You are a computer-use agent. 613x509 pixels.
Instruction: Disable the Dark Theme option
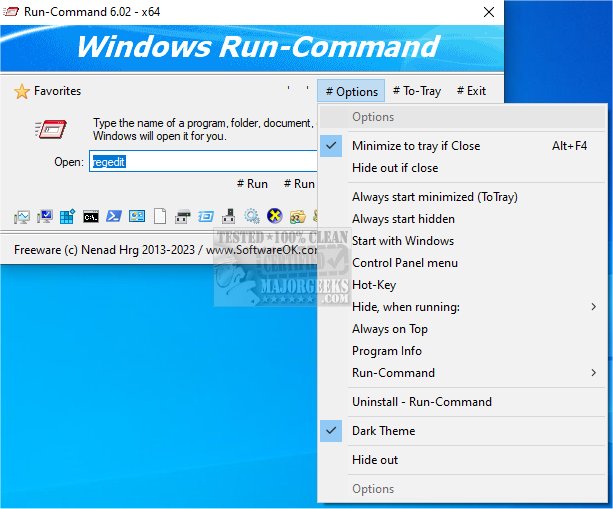pyautogui.click(x=383, y=431)
